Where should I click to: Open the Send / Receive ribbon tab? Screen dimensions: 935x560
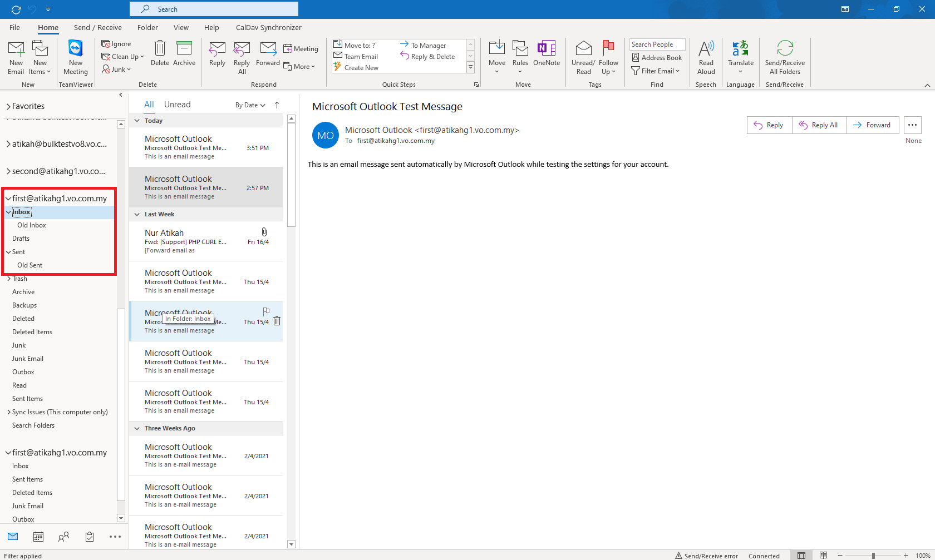tap(97, 27)
